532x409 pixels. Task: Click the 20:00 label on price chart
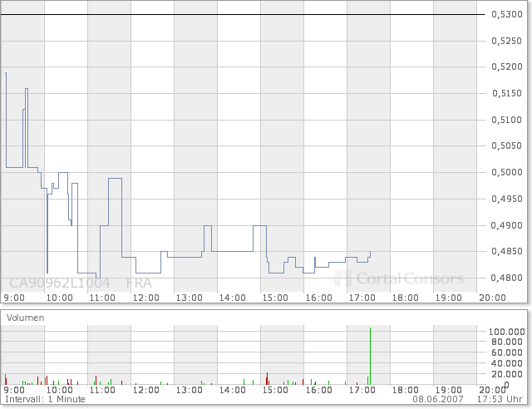(491, 297)
